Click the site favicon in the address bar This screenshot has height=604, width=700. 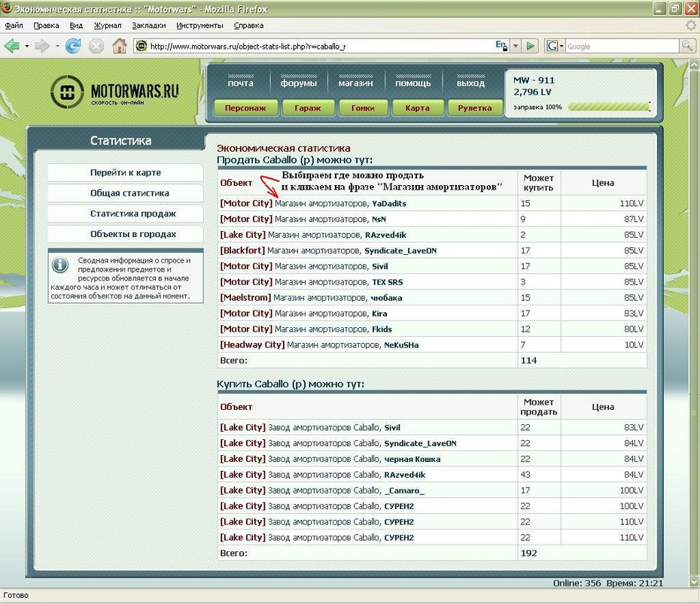[141, 46]
